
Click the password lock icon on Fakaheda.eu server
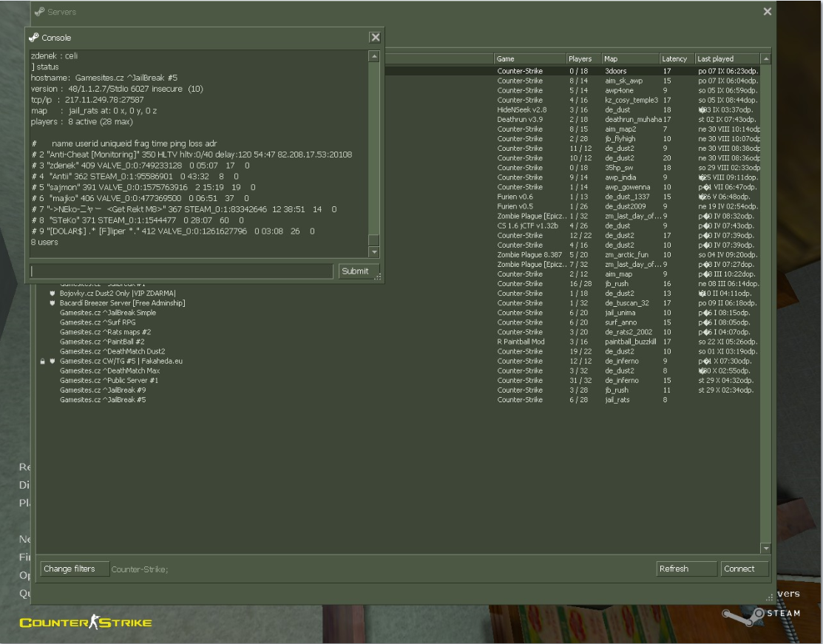[x=43, y=361]
